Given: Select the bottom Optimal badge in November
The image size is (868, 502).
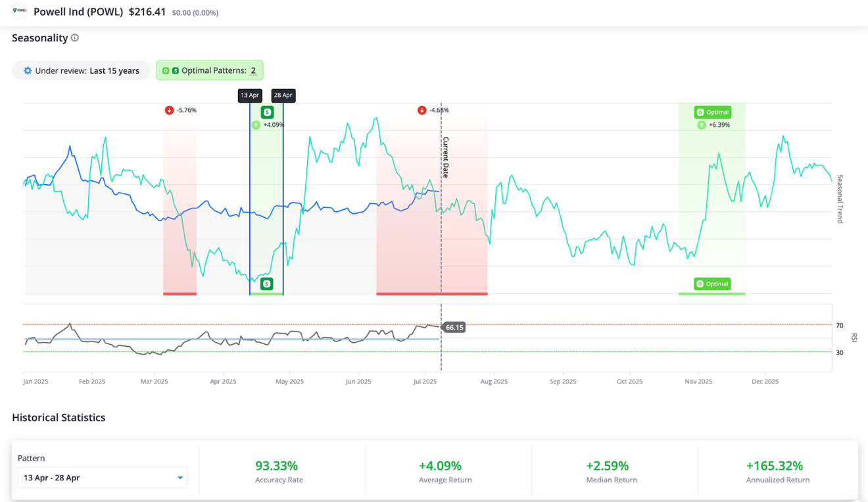Looking at the screenshot, I should 712,284.
